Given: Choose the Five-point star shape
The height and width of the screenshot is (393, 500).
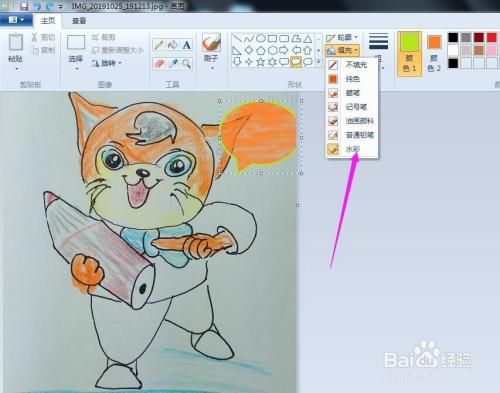Looking at the screenshot, I should coord(261,62).
